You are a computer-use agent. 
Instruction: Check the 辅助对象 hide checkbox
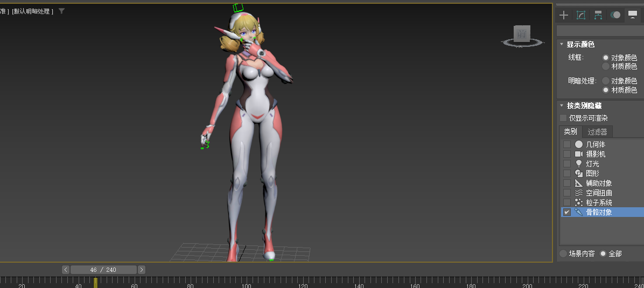pos(567,183)
